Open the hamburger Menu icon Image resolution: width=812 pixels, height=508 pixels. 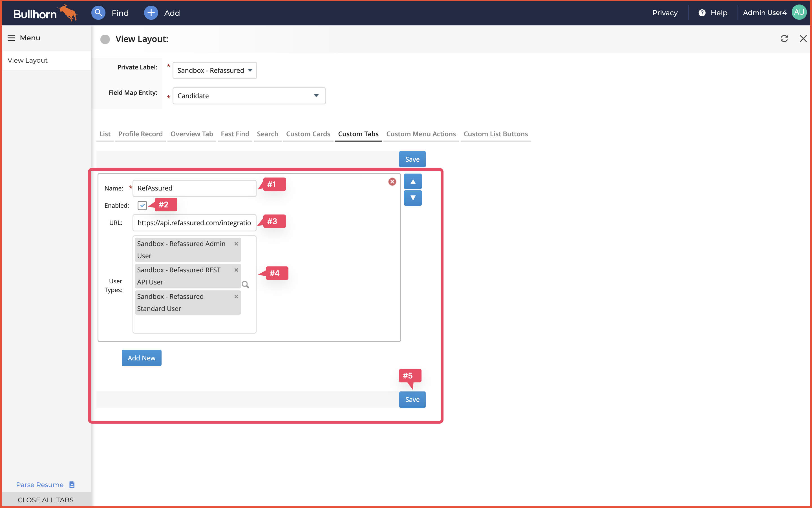(11, 38)
